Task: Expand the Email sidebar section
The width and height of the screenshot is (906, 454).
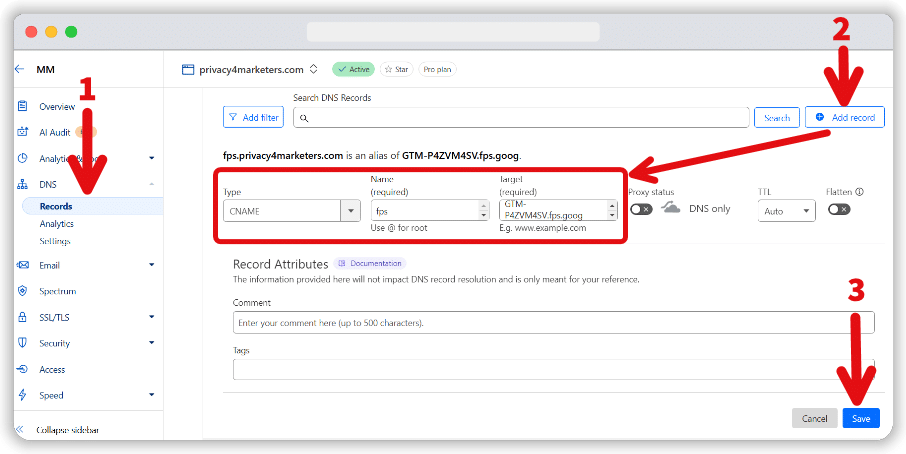Action: click(x=152, y=265)
